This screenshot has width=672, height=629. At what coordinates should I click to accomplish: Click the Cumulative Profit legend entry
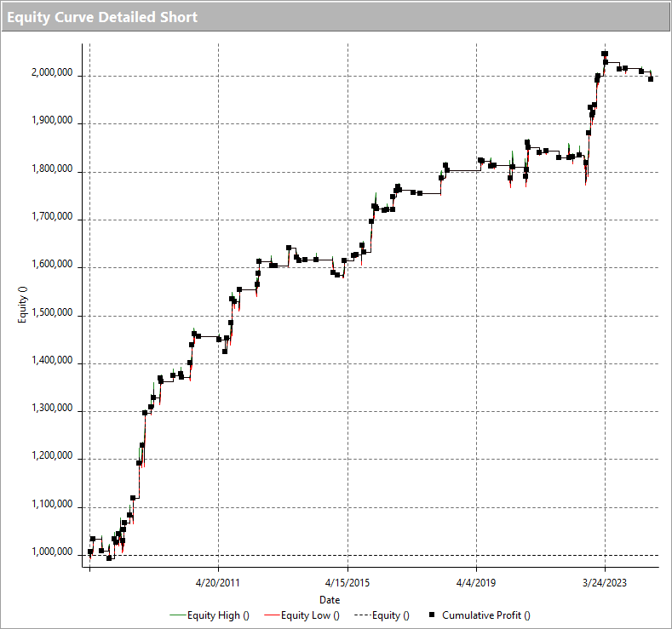[480, 615]
